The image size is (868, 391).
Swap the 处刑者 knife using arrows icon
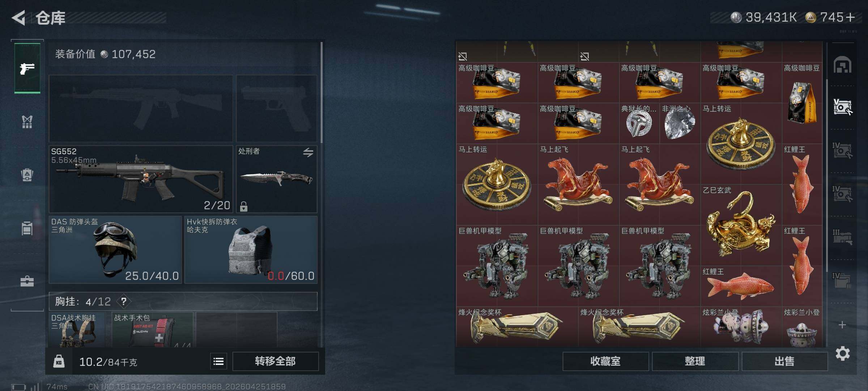(x=308, y=152)
